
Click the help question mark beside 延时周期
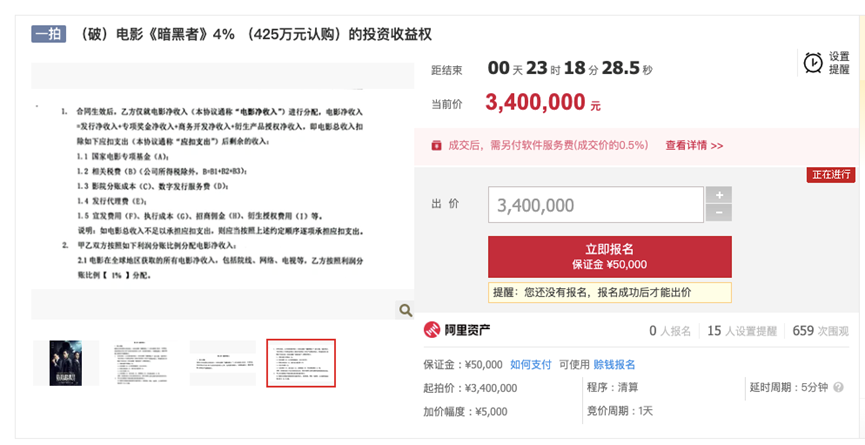839,388
